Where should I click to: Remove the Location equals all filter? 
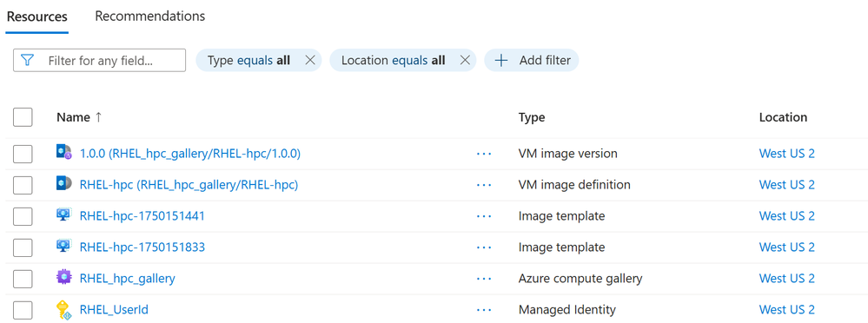pos(465,60)
